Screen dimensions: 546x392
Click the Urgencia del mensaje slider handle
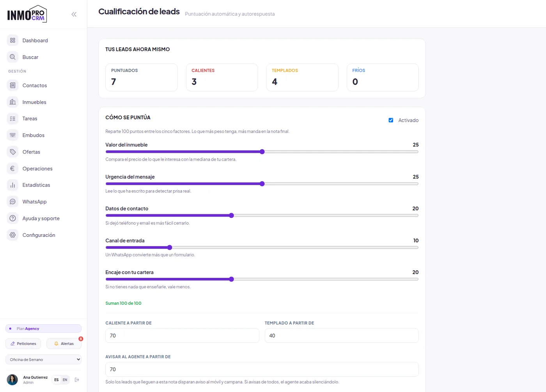coord(262,184)
